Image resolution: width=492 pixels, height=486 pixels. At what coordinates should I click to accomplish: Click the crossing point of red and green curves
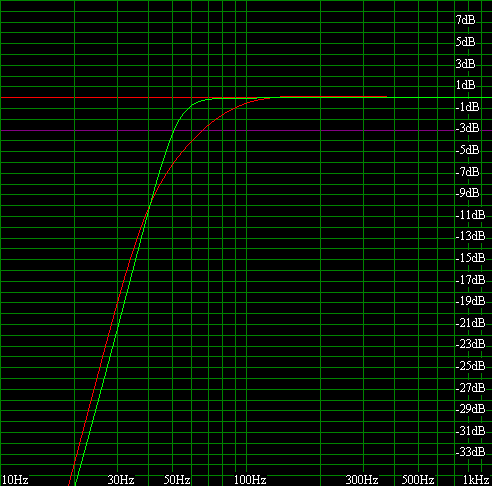click(149, 207)
